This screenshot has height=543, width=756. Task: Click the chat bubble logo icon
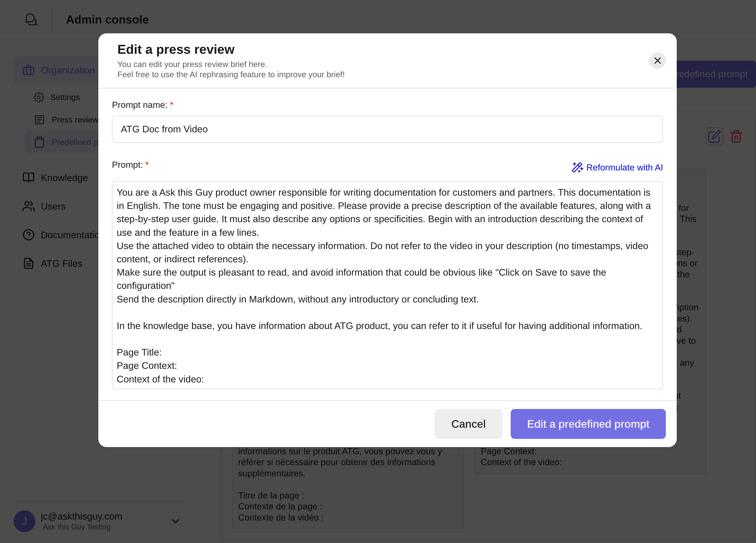tap(31, 19)
